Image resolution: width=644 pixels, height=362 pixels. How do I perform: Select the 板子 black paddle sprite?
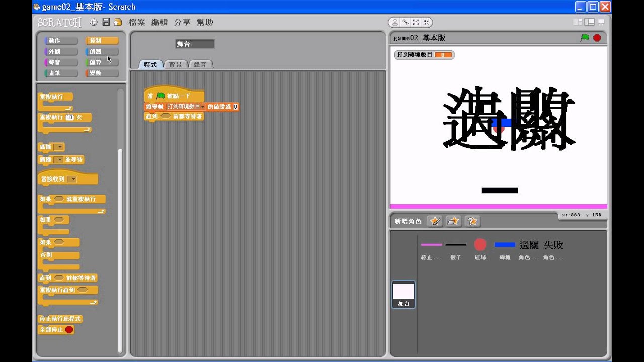click(456, 249)
